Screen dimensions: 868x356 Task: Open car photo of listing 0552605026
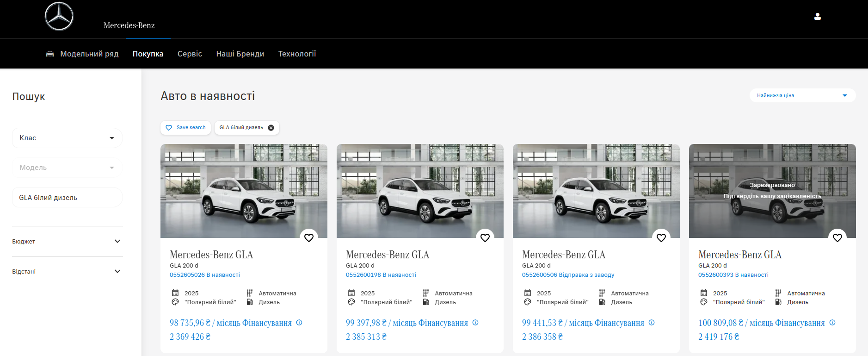pyautogui.click(x=244, y=191)
